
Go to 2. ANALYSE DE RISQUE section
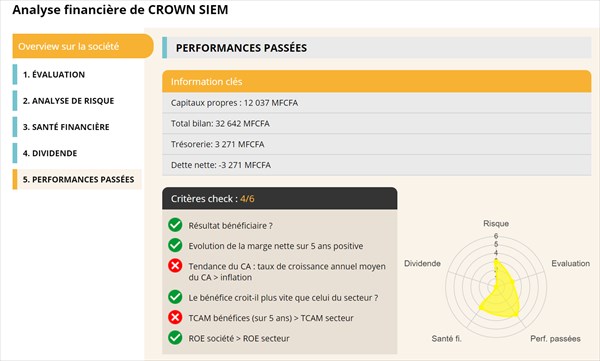pyautogui.click(x=68, y=101)
